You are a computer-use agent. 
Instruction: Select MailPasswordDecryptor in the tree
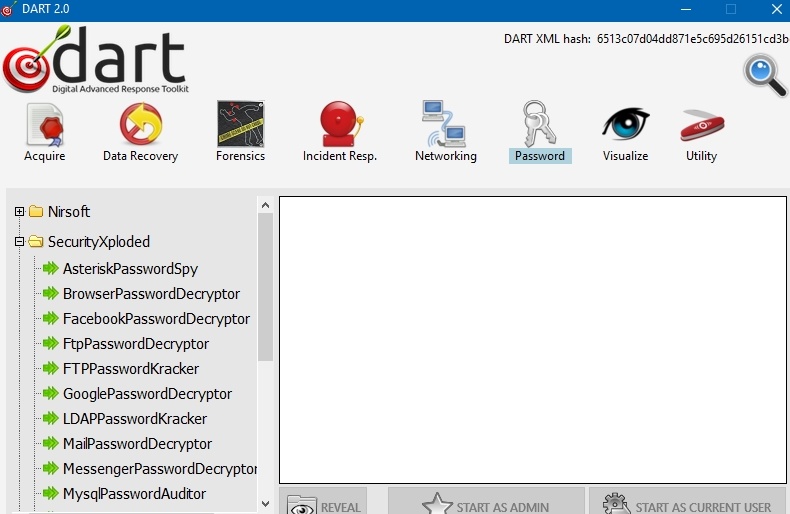pos(137,444)
